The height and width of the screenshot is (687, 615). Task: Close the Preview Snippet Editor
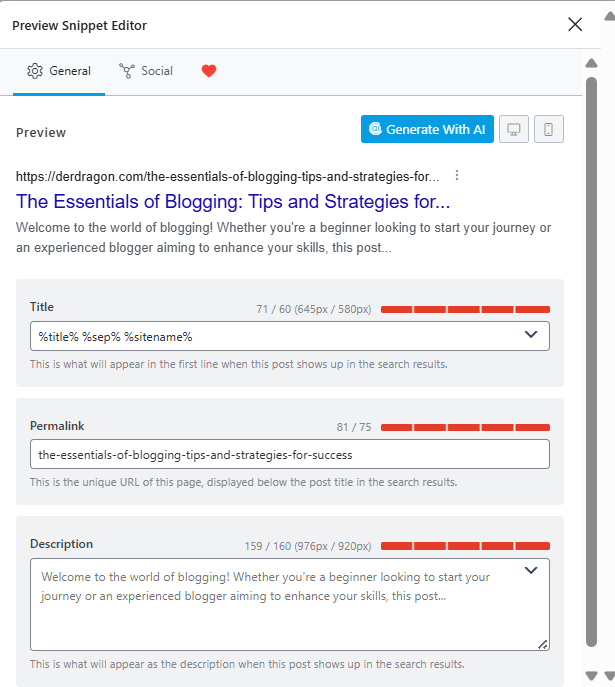575,24
